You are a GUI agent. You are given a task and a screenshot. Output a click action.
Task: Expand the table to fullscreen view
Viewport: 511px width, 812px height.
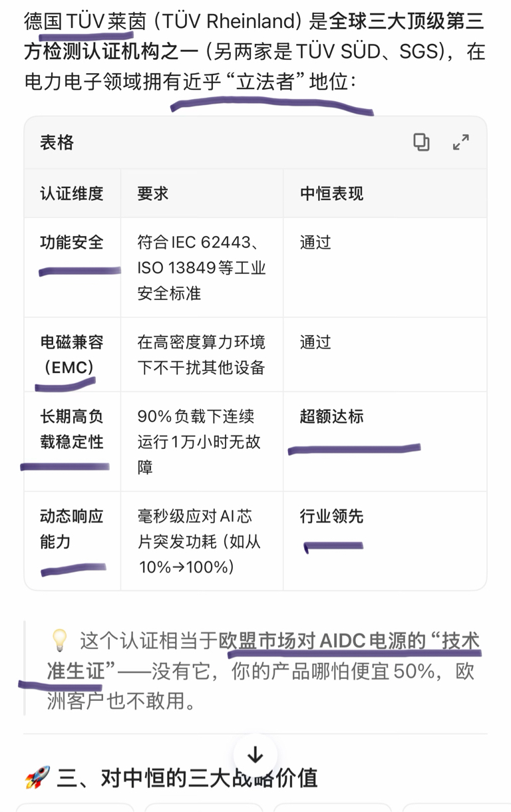click(x=460, y=142)
